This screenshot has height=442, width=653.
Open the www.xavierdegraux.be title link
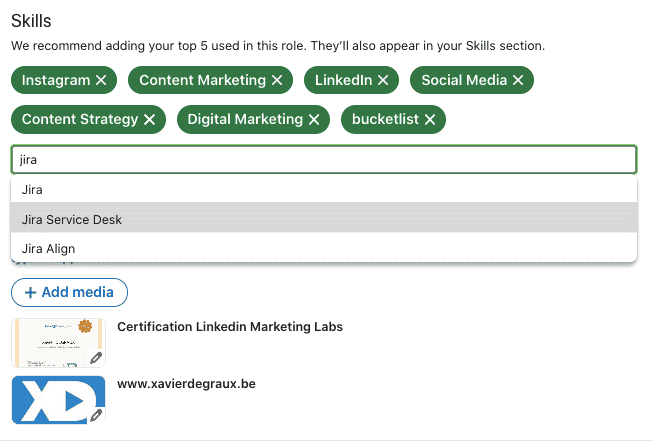(187, 384)
